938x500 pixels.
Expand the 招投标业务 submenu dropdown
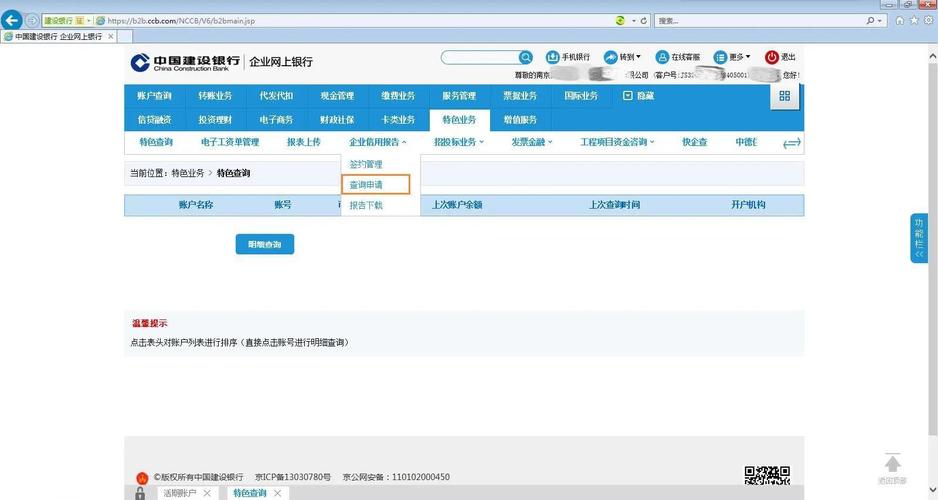tap(459, 143)
